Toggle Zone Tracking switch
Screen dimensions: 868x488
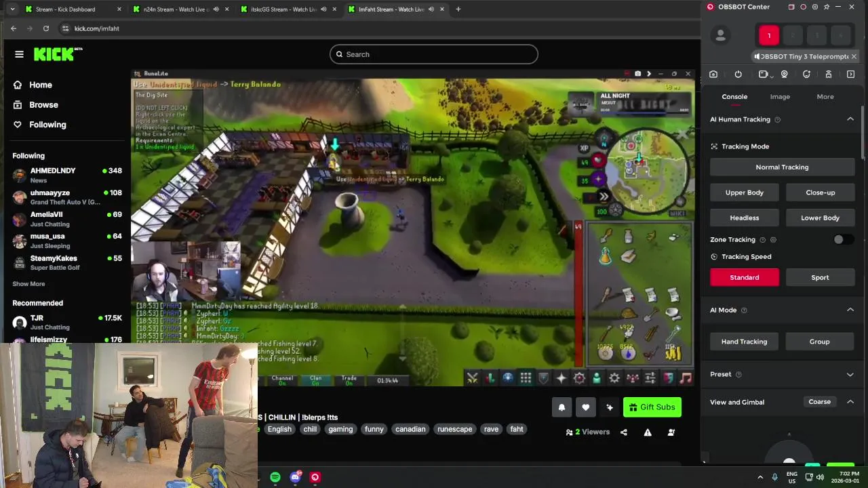[842, 239]
